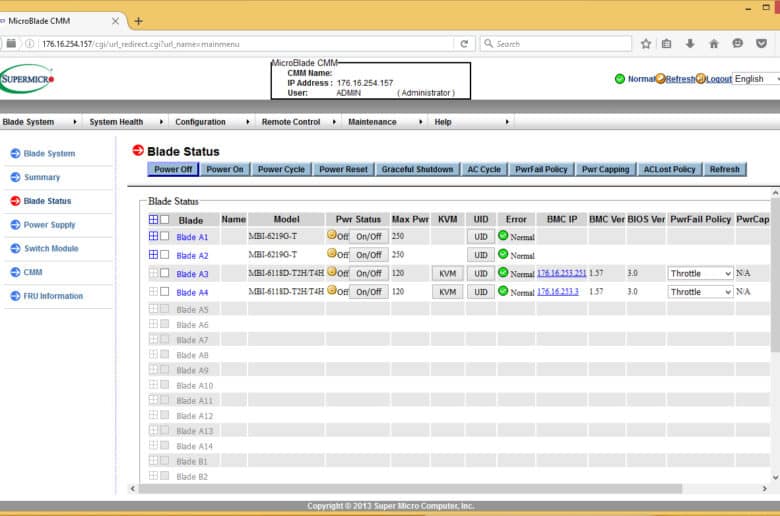Image resolution: width=780 pixels, height=516 pixels.
Task: Open the System Health menu
Action: pos(125,122)
